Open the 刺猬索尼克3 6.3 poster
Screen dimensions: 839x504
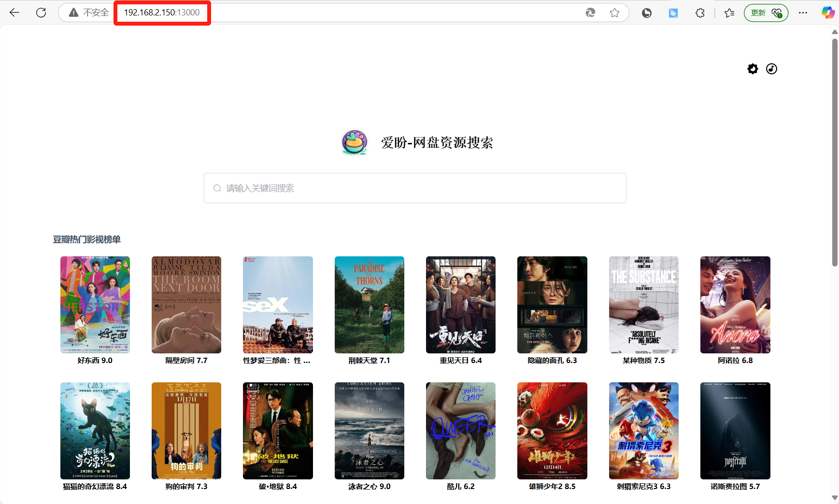643,431
